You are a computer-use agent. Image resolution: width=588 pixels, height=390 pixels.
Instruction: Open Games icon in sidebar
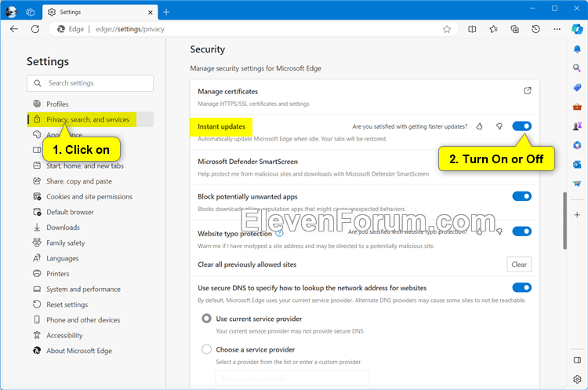pyautogui.click(x=577, y=126)
